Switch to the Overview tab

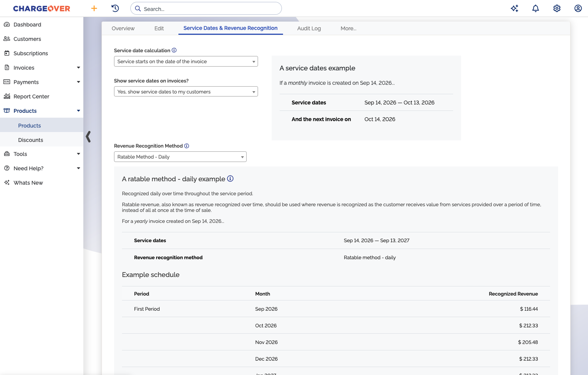[x=123, y=28]
